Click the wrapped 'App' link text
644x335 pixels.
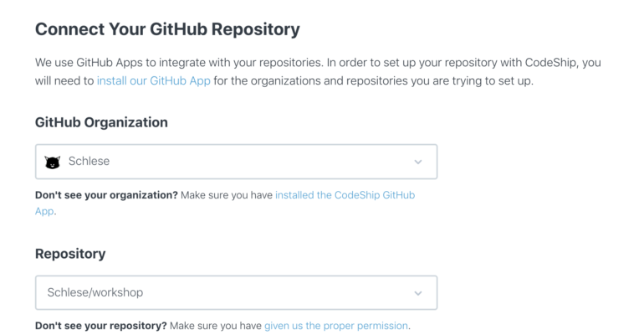[x=44, y=211]
